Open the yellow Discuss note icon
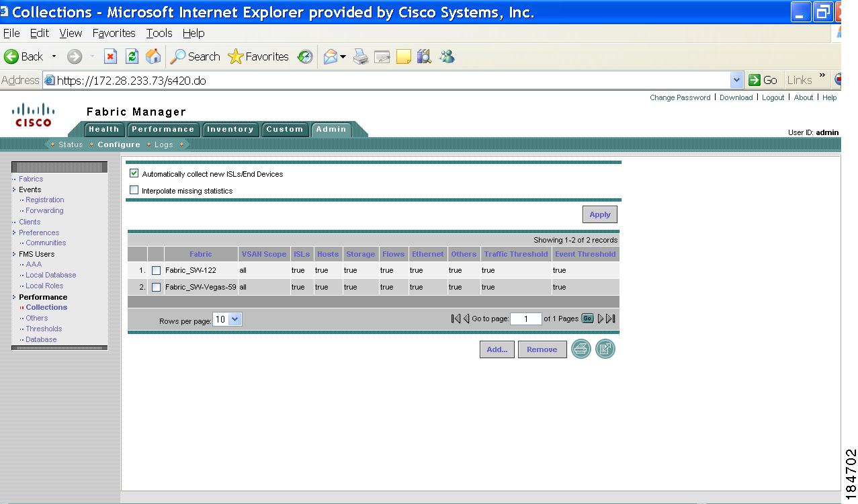The width and height of the screenshot is (858, 504). (x=403, y=57)
